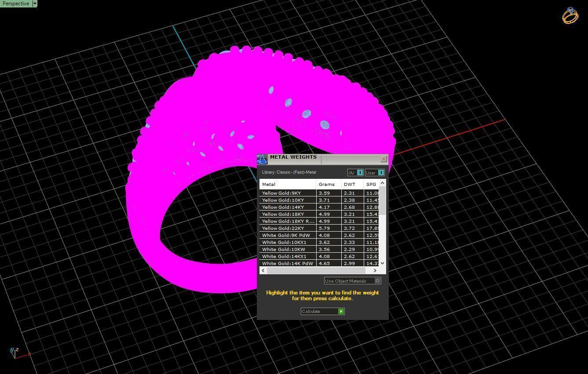Sort by the DWT column header
The width and height of the screenshot is (588, 374).
[352, 184]
